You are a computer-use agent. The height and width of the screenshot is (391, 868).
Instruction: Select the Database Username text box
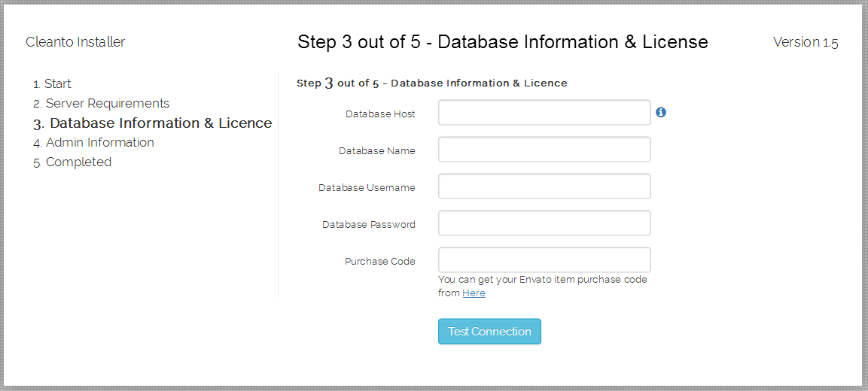point(544,186)
